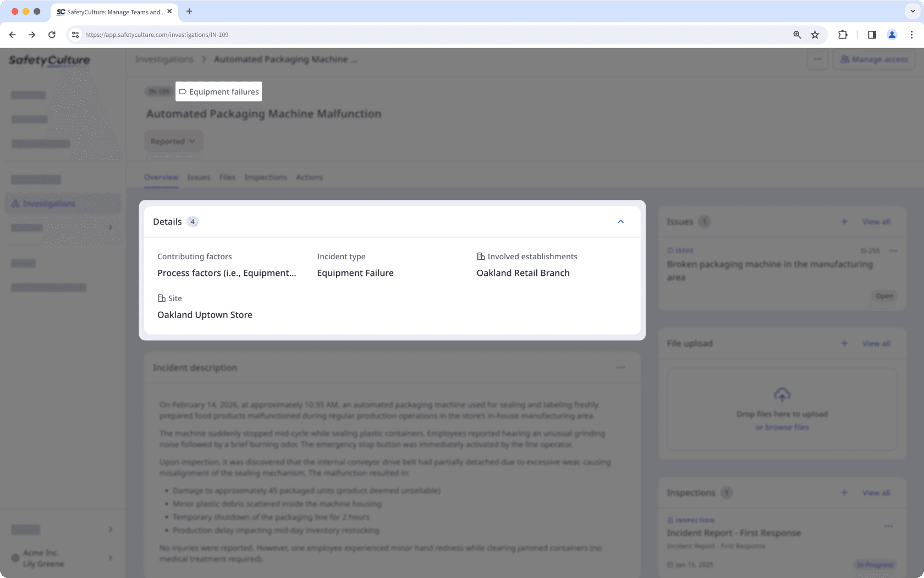
Task: Open the Actions tab
Action: coord(309,177)
